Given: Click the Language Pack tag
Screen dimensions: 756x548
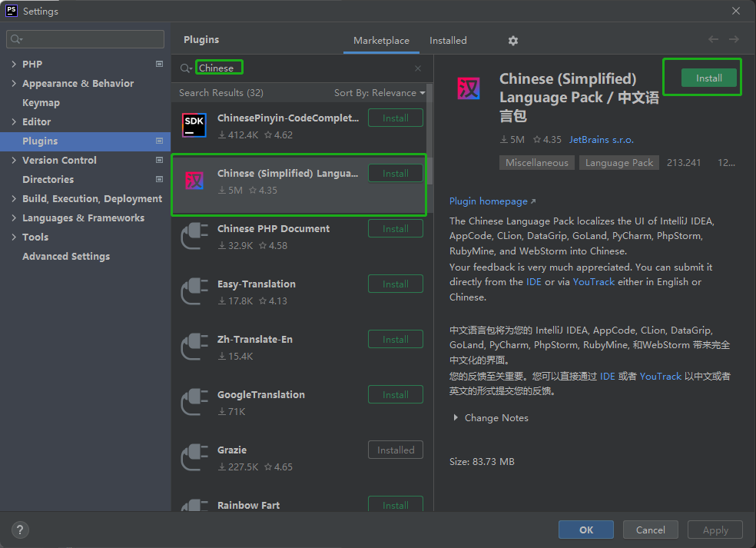Looking at the screenshot, I should point(619,163).
